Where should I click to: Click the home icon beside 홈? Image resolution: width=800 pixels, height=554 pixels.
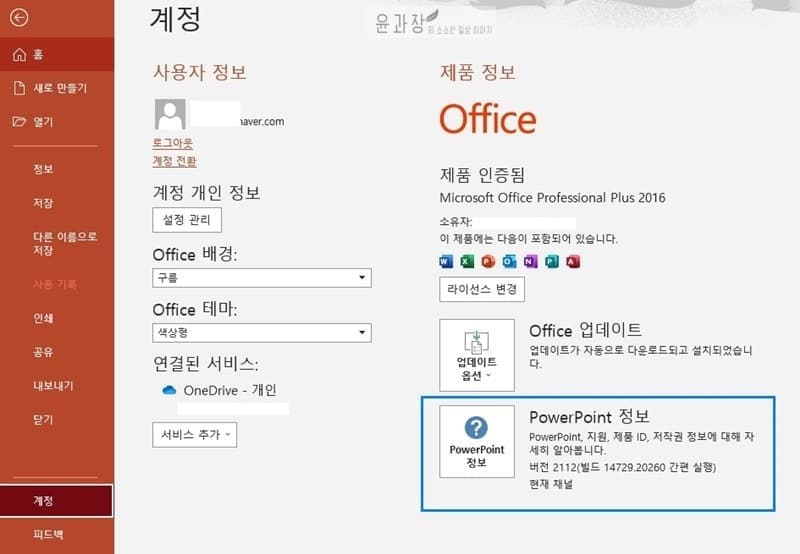point(19,54)
